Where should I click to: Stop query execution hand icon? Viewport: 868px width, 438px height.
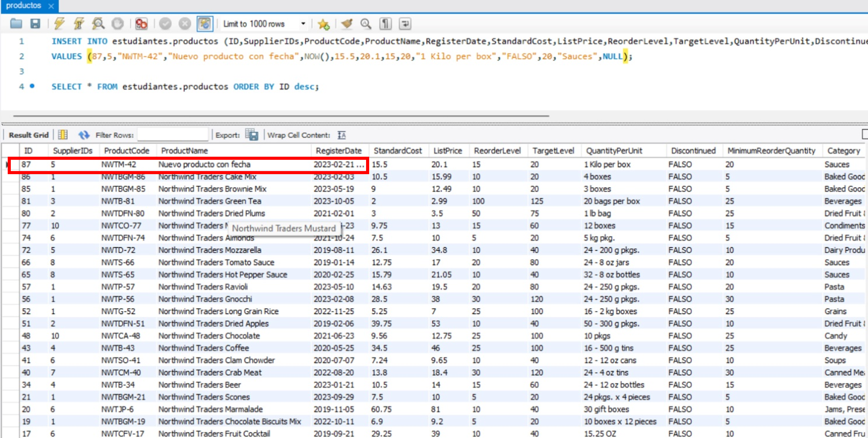point(118,24)
